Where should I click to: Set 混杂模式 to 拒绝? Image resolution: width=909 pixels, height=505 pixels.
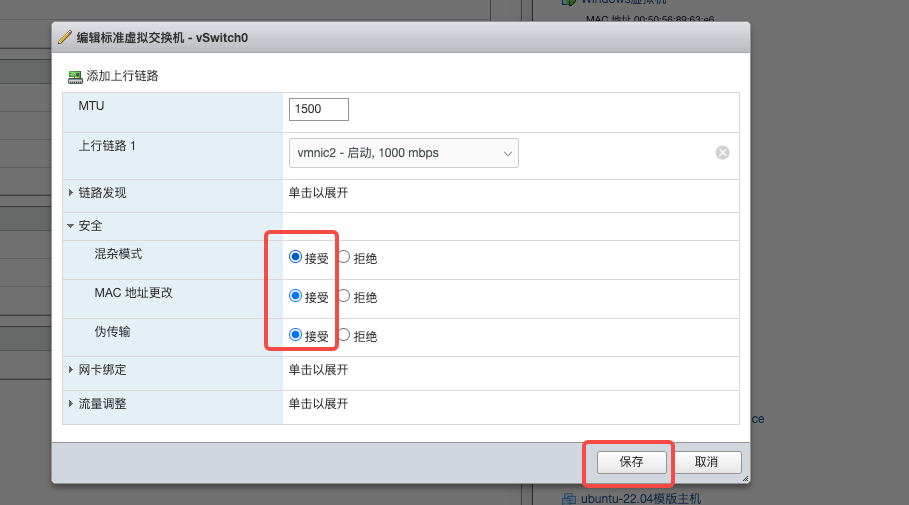pyautogui.click(x=344, y=257)
